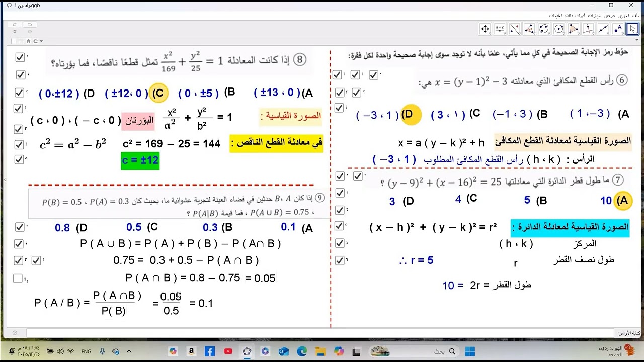The image size is (644, 362).
Task: Uncheck the checkbox beside ∴ r = 5 row
Action: [340, 260]
